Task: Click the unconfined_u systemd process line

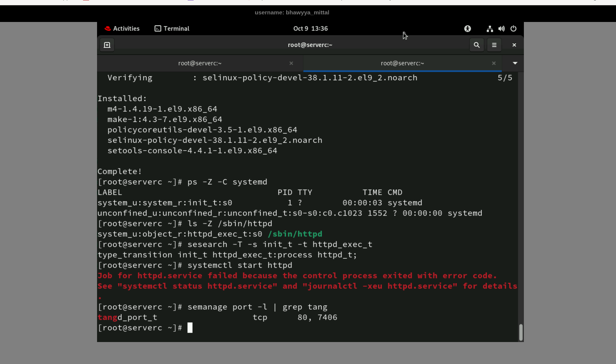Action: pos(290,213)
